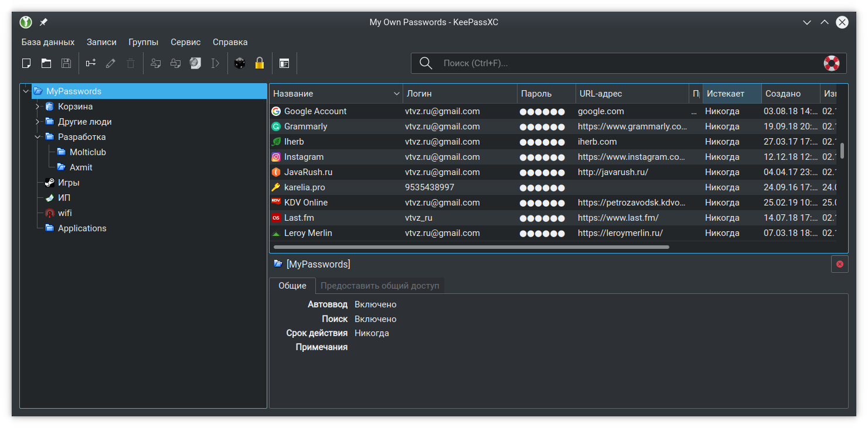Sort by the Истекает column header
Image resolution: width=868 pixels, height=428 pixels.
(x=732, y=94)
